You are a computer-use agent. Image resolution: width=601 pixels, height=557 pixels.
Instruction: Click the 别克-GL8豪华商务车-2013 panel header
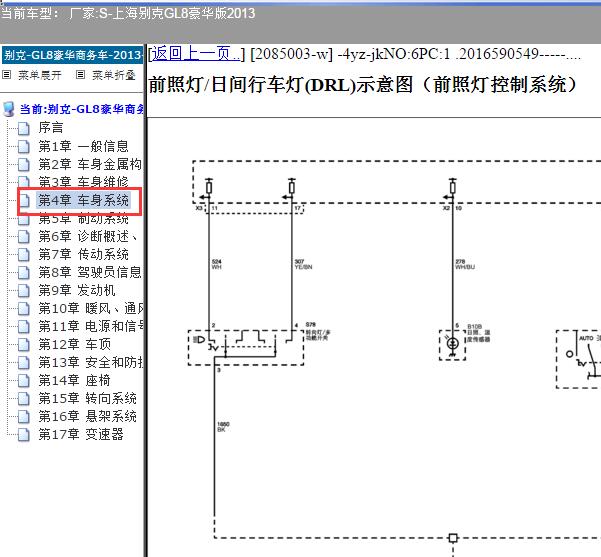click(72, 55)
